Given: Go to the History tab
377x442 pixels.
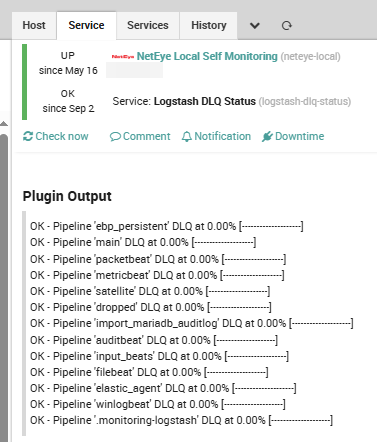Looking at the screenshot, I should tap(209, 26).
